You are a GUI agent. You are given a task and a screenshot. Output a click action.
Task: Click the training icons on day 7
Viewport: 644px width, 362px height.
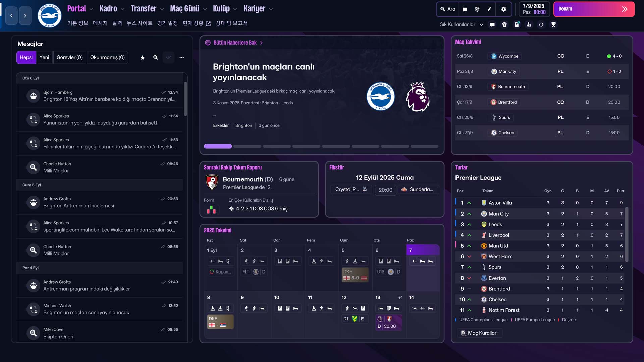pyautogui.click(x=422, y=261)
